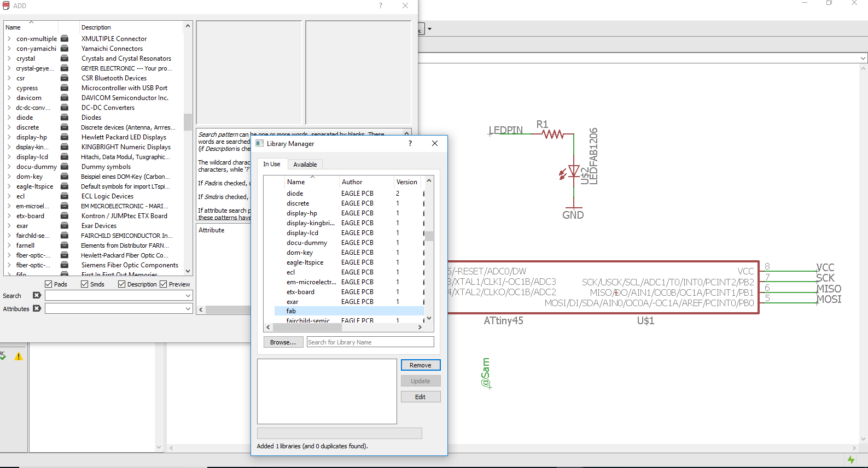Click the library icon in the Exar Devices row

pyautogui.click(x=65, y=226)
